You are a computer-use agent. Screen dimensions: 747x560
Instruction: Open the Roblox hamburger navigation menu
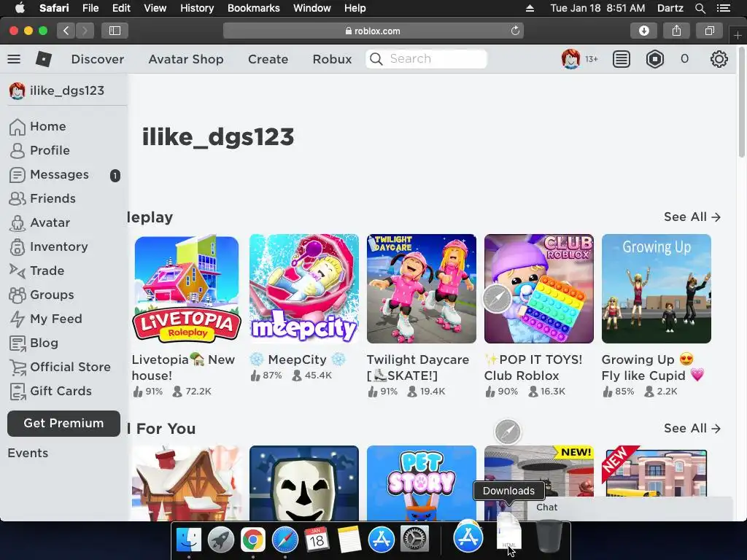tap(14, 59)
